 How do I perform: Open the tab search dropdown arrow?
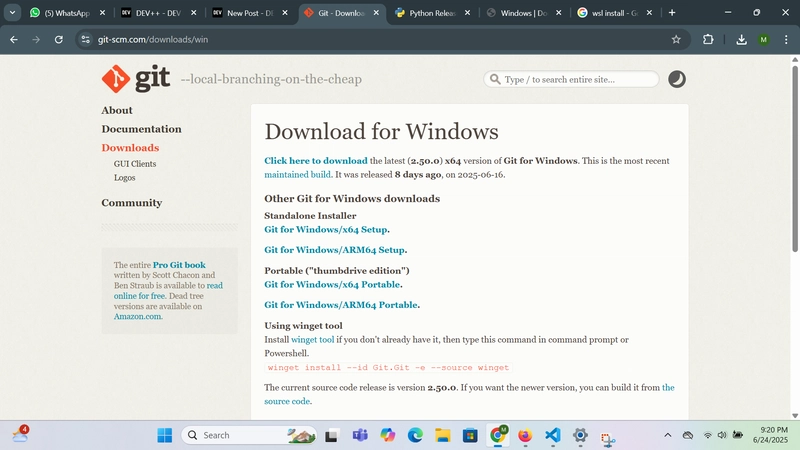coord(12,13)
